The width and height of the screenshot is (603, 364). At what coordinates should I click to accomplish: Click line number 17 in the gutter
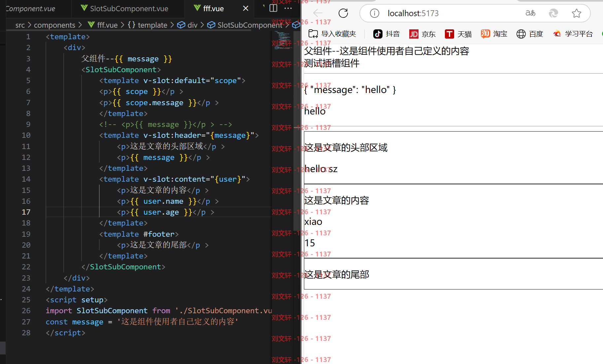(26, 212)
